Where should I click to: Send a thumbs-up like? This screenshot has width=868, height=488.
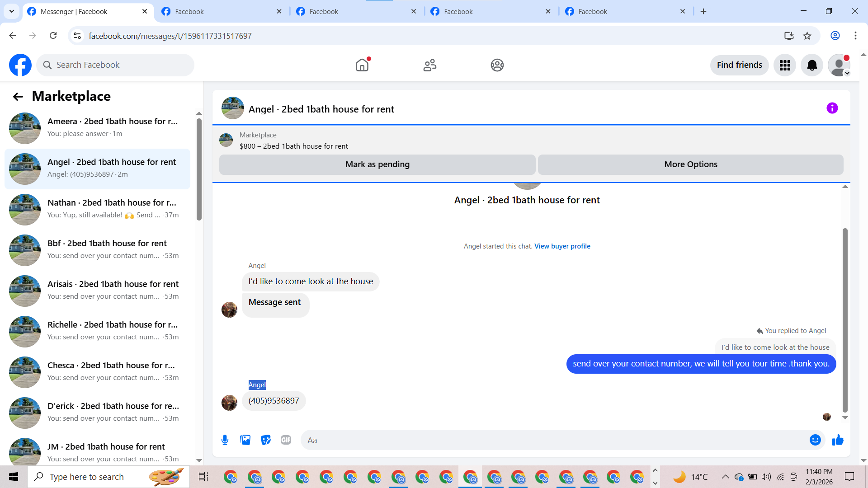(838, 440)
